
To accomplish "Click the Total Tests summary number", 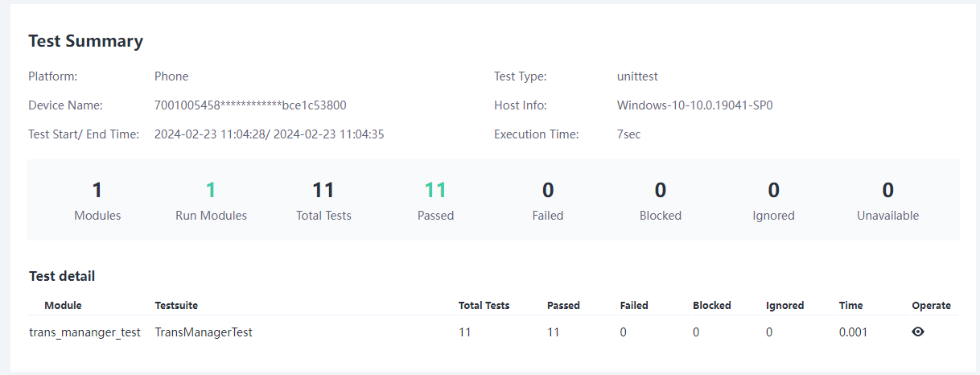I will (323, 190).
